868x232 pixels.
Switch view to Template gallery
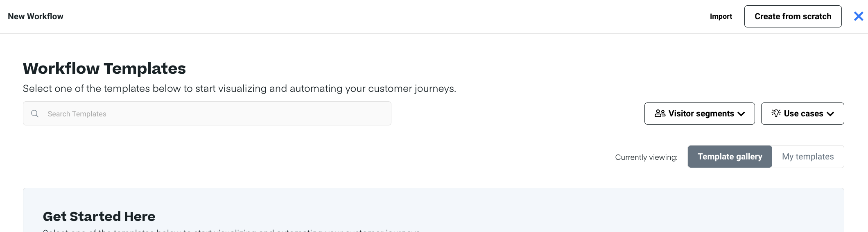(x=730, y=157)
